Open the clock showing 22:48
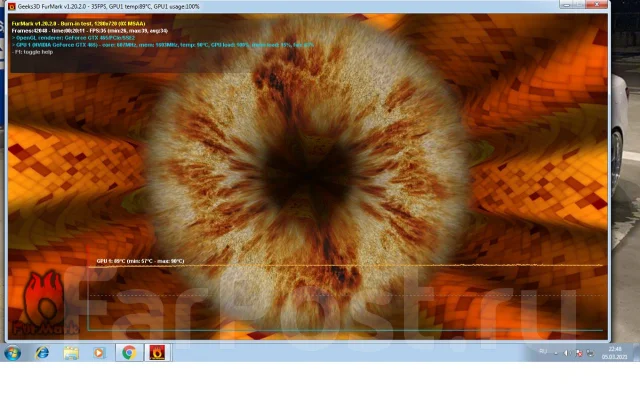Viewport: 640px width, 414px height. 615,353
